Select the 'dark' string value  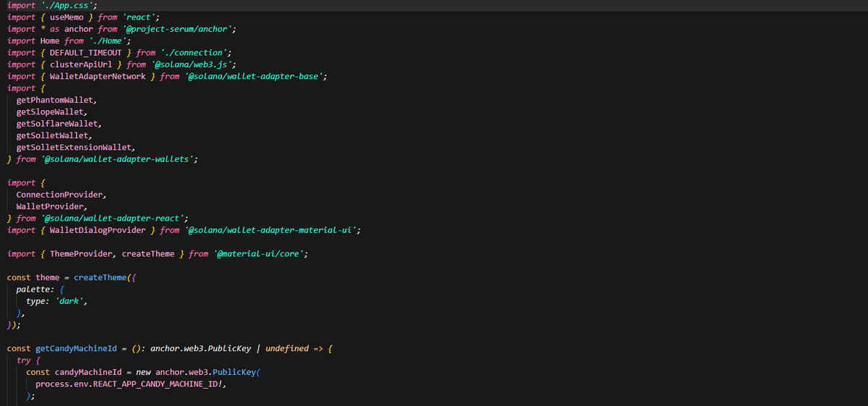click(x=71, y=301)
